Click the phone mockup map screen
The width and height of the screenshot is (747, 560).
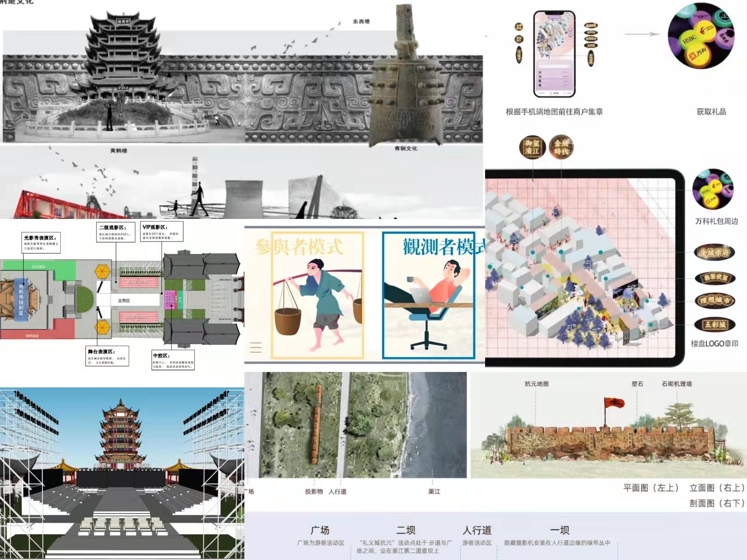554,53
